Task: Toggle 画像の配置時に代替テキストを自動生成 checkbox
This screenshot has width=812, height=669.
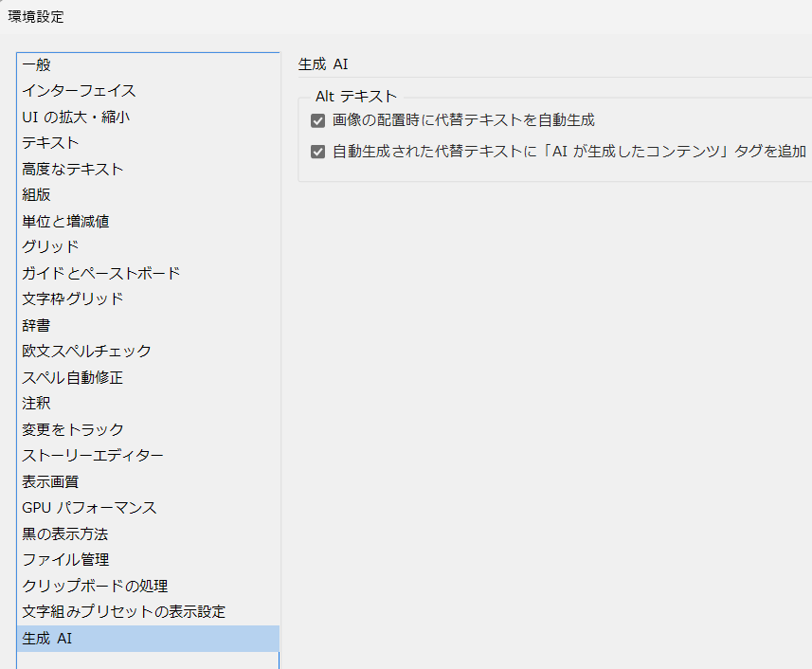Action: click(317, 120)
